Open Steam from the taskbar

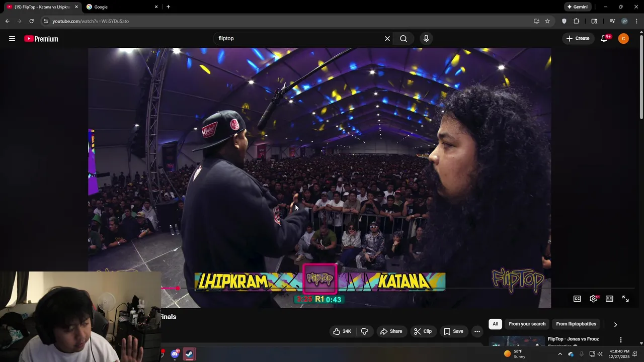189,354
